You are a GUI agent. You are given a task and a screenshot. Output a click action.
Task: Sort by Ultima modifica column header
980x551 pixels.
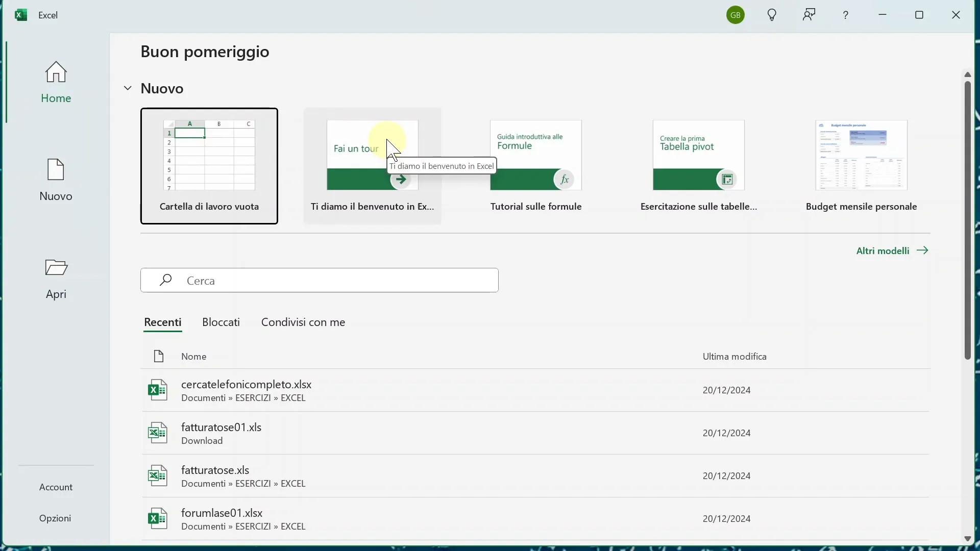pyautogui.click(x=735, y=357)
